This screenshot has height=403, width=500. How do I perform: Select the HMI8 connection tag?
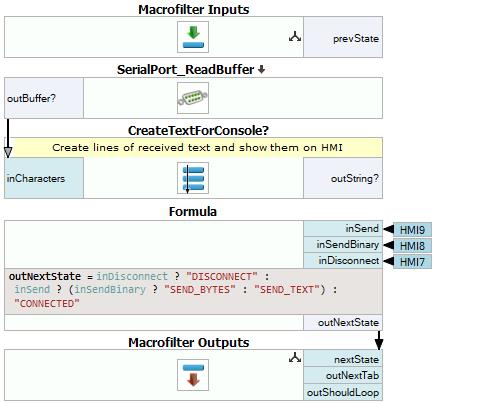(412, 246)
